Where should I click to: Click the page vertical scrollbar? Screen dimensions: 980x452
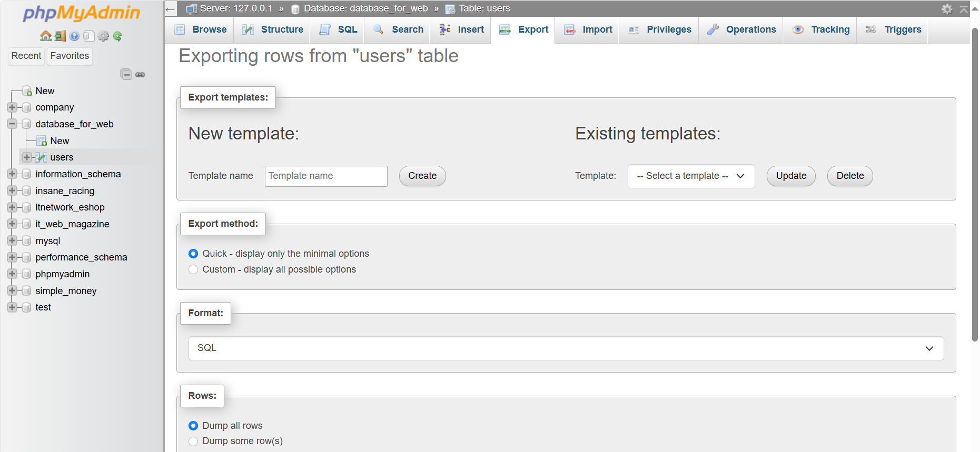[x=975, y=184]
